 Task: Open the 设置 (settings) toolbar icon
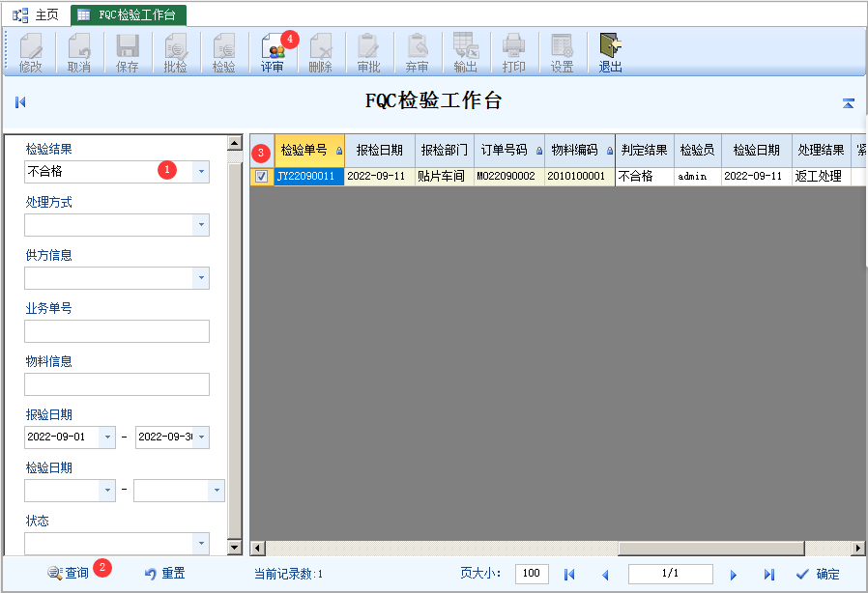pyautogui.click(x=562, y=52)
